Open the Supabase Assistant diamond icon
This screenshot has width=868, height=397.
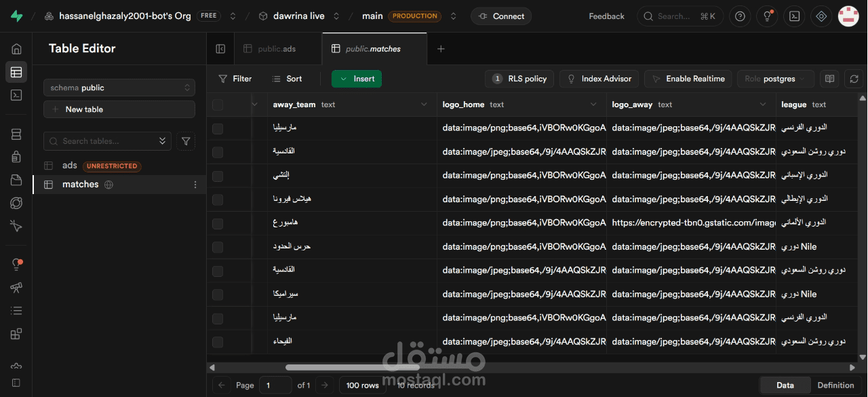coord(821,16)
